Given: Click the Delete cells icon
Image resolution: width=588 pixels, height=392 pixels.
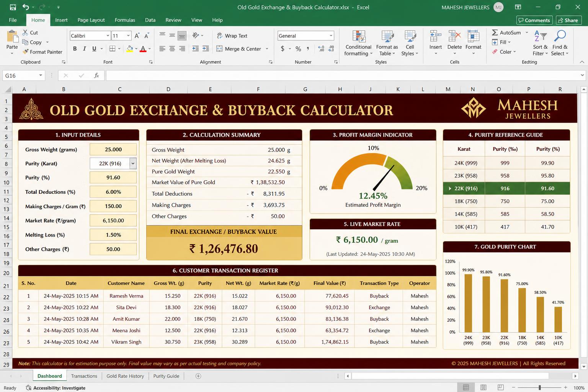Looking at the screenshot, I should 454,36.
